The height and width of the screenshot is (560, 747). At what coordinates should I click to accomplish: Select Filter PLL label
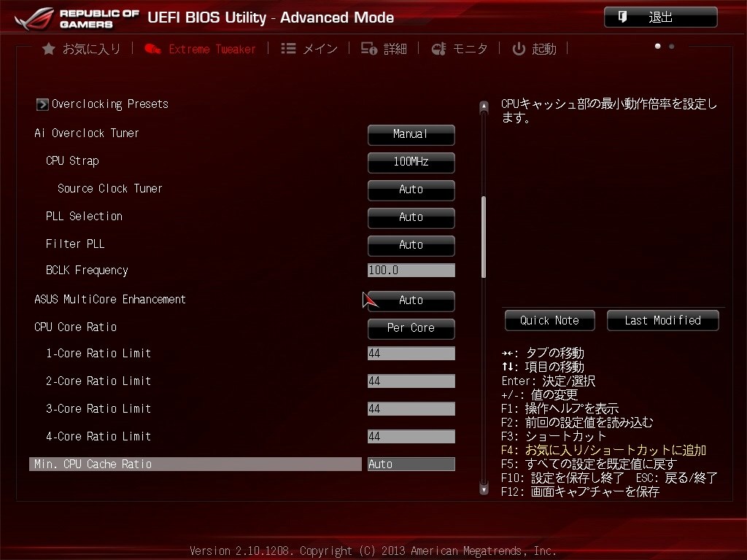75,244
